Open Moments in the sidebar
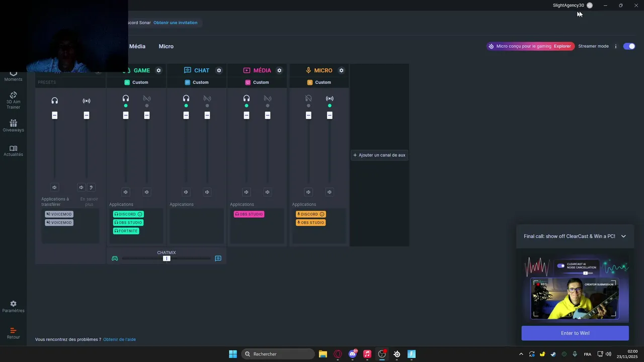 (x=14, y=76)
